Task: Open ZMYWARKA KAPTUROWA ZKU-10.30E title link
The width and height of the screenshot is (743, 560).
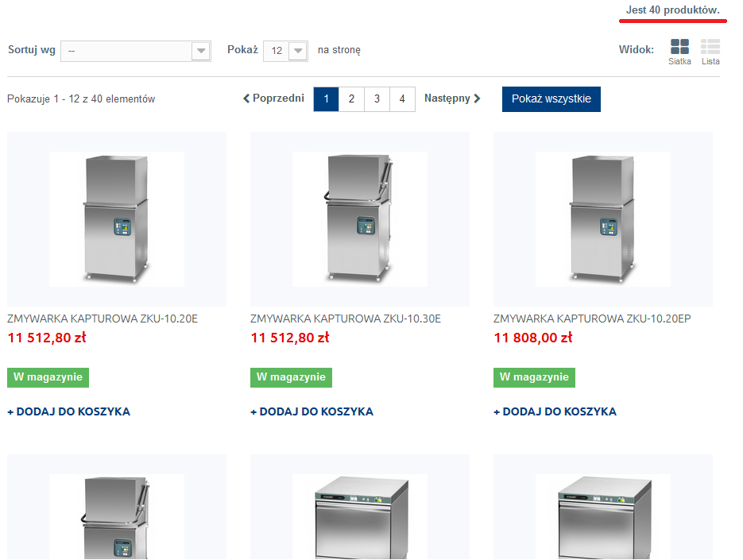Action: (x=346, y=319)
